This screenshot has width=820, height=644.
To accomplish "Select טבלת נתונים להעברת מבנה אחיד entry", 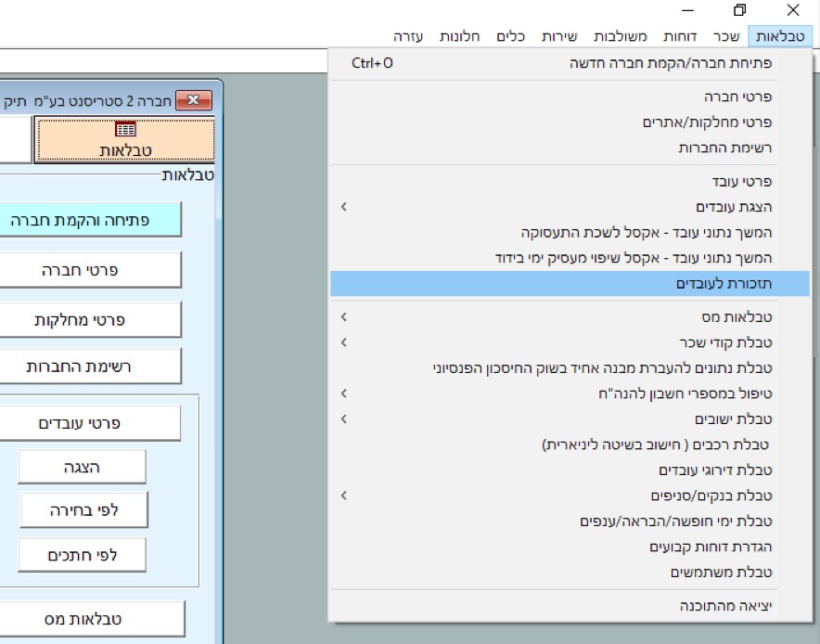I will [x=570, y=368].
